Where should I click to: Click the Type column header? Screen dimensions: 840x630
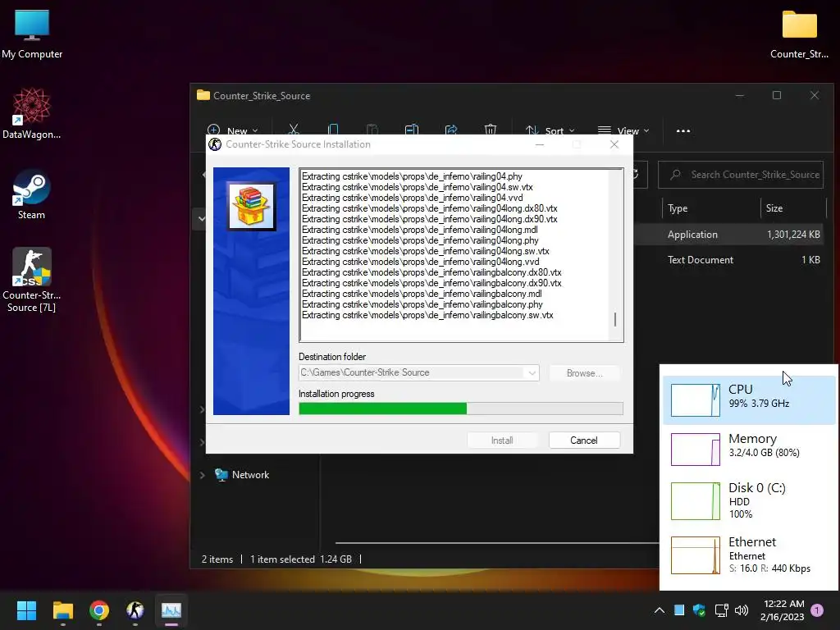678,208
